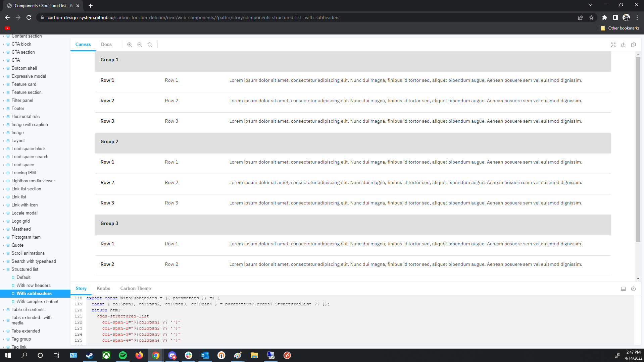The width and height of the screenshot is (644, 362).
Task: Open canvas in new tab icon
Action: coord(623,45)
